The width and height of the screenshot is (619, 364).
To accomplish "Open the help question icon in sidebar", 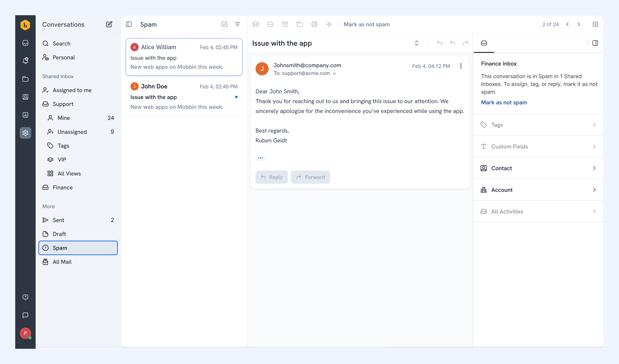I will coord(25,297).
